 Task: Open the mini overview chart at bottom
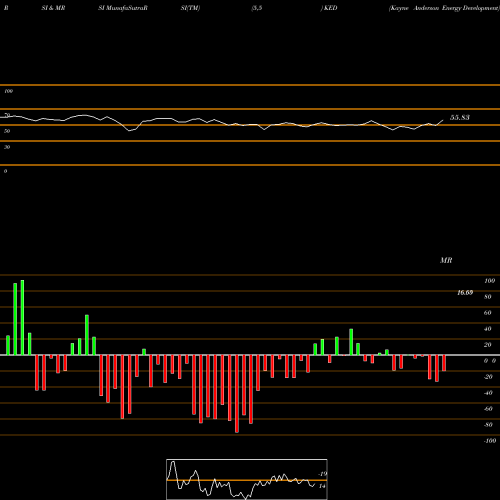247,479
